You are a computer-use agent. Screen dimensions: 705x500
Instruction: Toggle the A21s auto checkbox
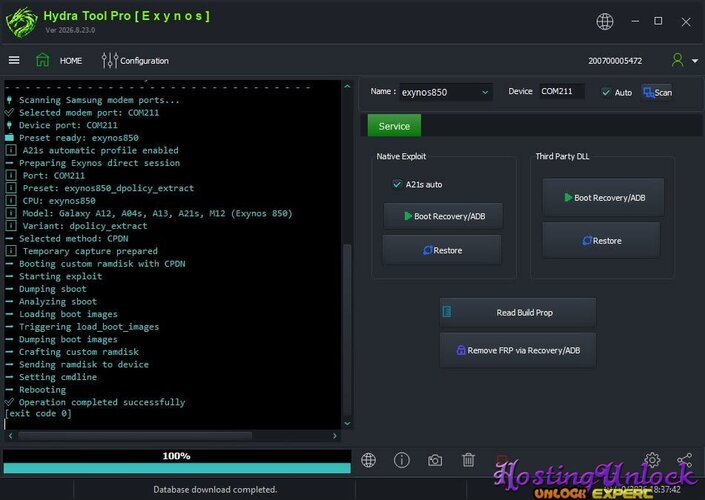point(397,184)
